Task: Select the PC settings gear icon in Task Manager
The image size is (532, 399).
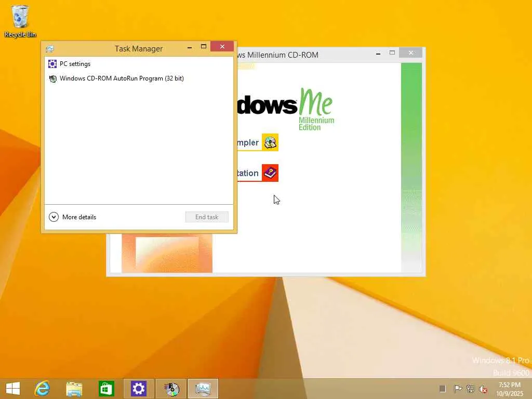Action: (52, 64)
